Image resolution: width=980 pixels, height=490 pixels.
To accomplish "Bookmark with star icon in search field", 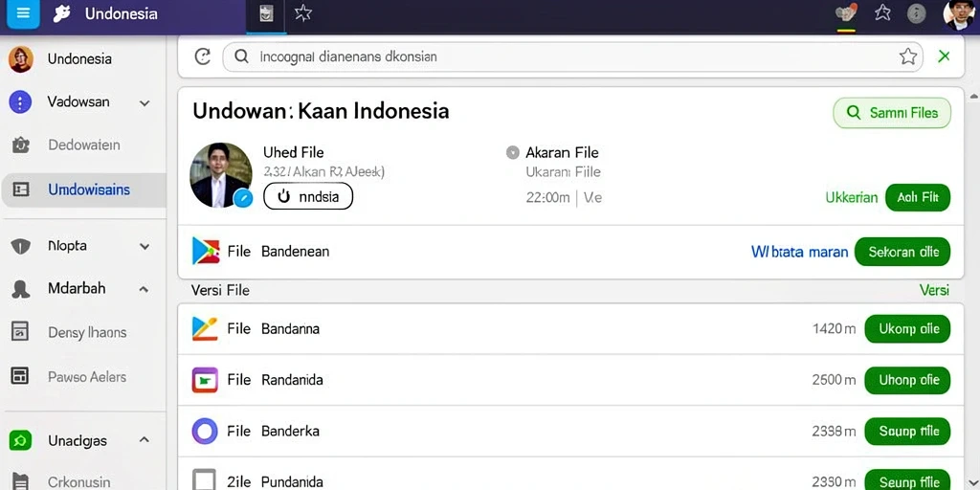I will [x=907, y=56].
